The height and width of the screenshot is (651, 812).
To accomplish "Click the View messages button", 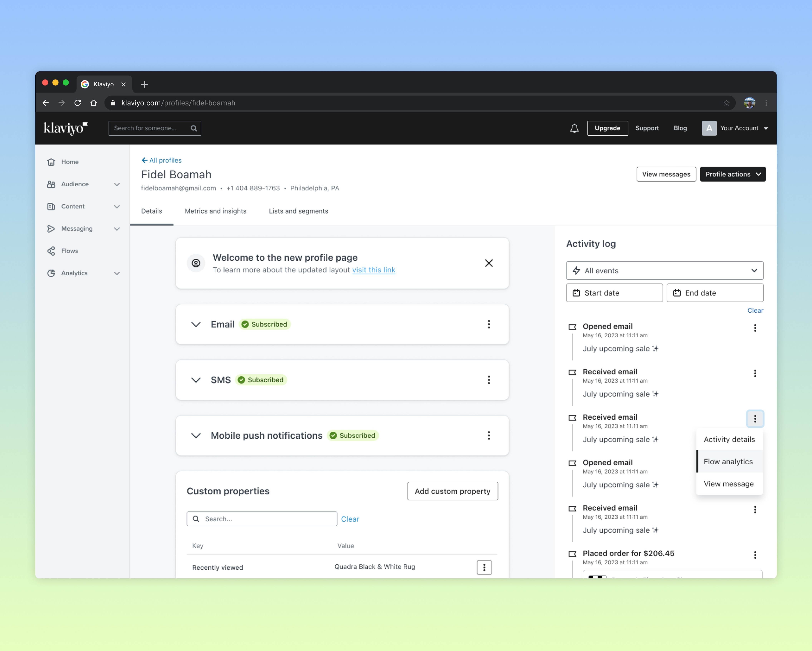I will 666,174.
